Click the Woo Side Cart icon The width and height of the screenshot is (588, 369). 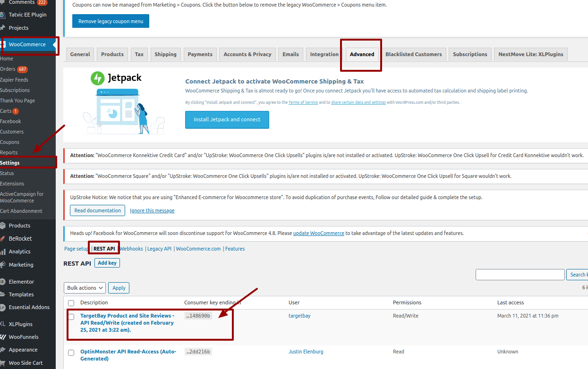(2, 363)
